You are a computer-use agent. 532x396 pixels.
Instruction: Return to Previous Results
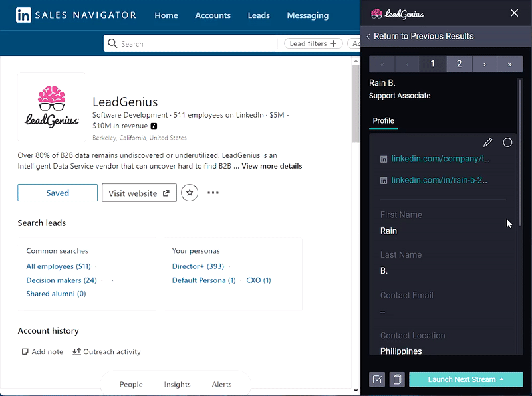coord(420,36)
